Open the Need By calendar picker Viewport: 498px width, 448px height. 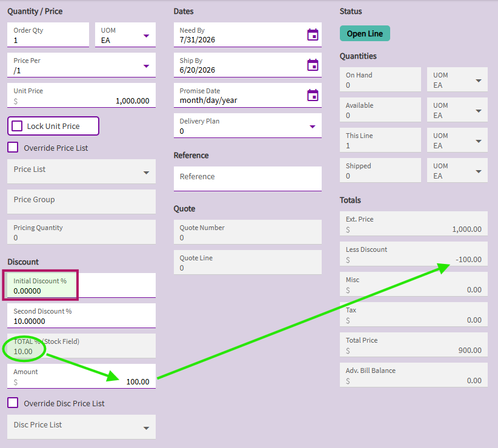[313, 35]
